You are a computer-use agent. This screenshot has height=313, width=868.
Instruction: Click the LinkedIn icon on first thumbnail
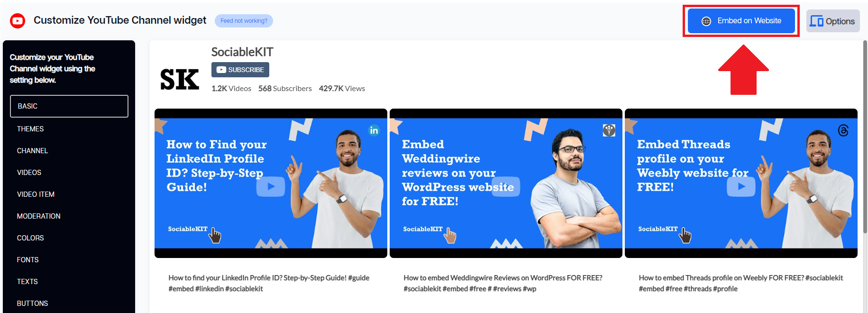point(374,130)
